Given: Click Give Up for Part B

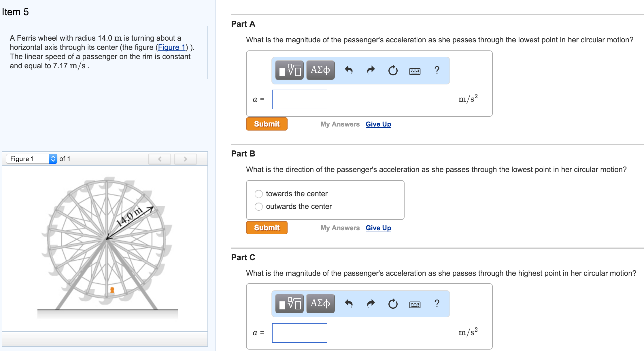Looking at the screenshot, I should 378,228.
